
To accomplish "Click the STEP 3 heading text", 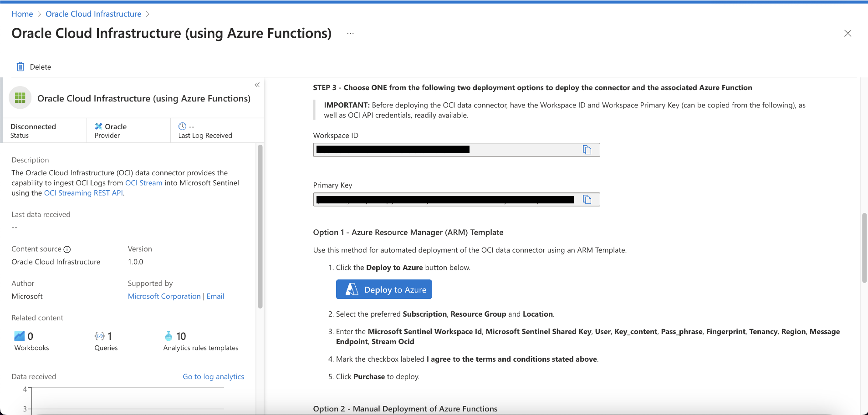I will (533, 88).
